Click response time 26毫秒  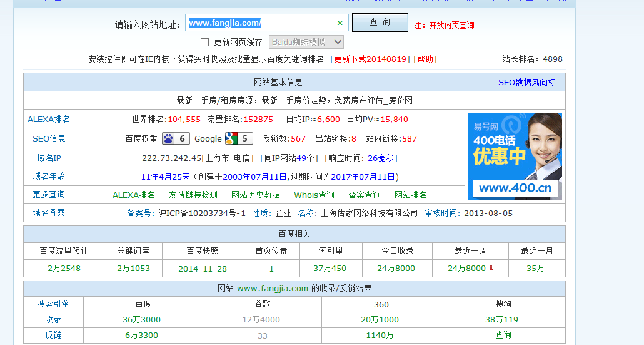(381, 158)
